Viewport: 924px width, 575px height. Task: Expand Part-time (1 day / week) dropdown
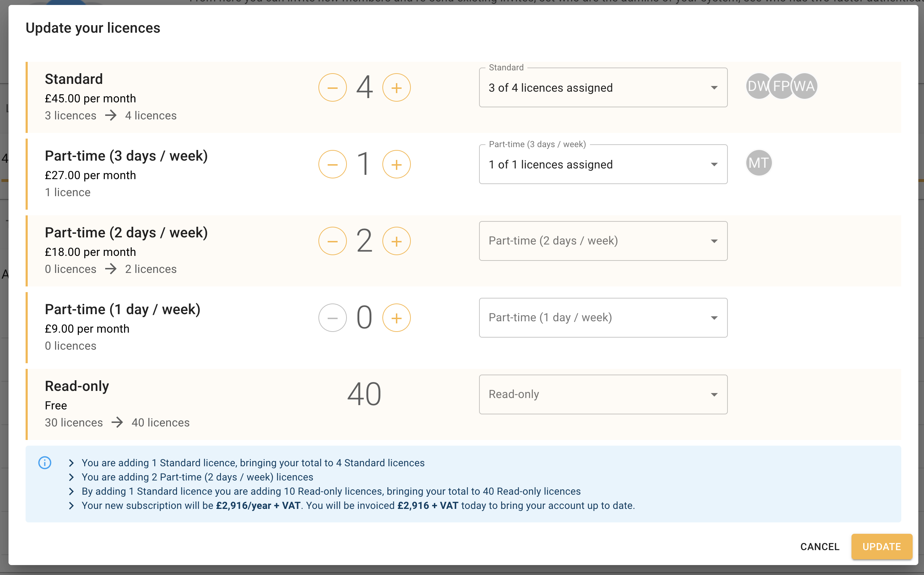[x=603, y=318]
